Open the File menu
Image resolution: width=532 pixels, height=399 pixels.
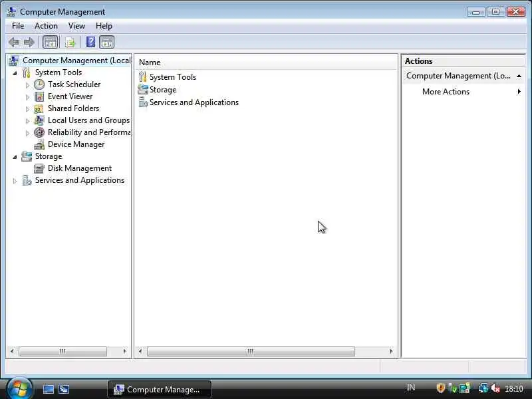click(x=18, y=26)
